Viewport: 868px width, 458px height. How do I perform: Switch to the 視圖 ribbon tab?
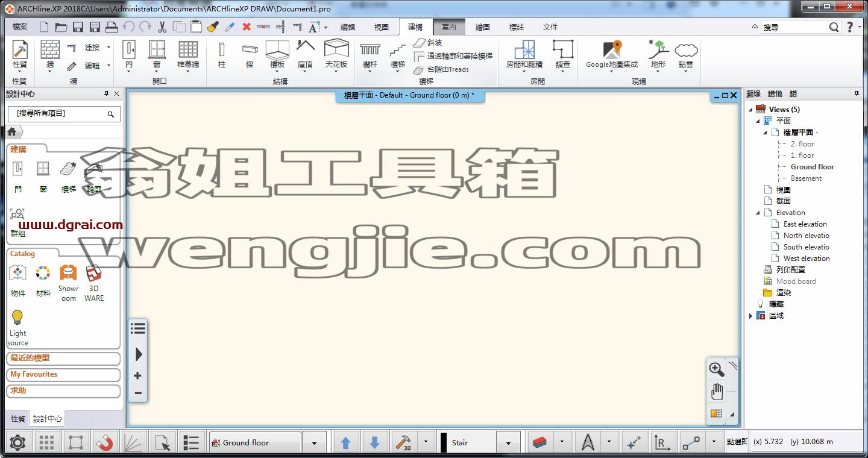tap(382, 27)
